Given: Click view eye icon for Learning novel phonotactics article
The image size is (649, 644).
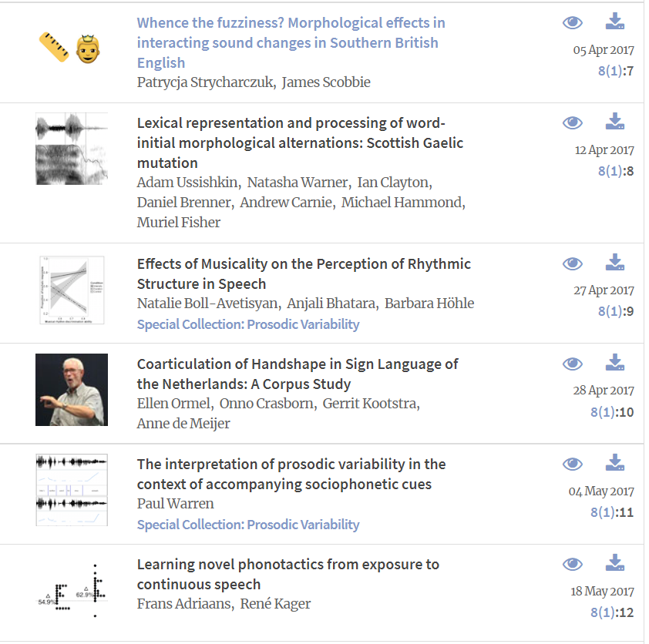Looking at the screenshot, I should 572,565.
